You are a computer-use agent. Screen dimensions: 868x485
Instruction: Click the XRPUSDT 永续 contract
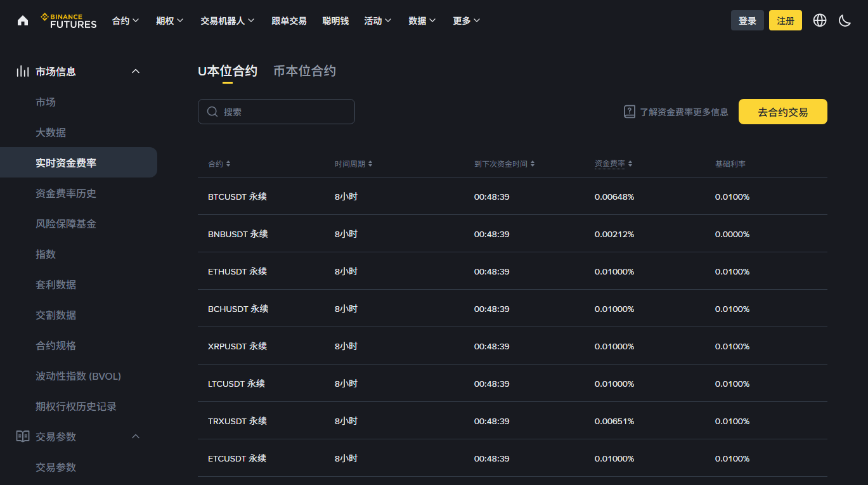coord(237,346)
